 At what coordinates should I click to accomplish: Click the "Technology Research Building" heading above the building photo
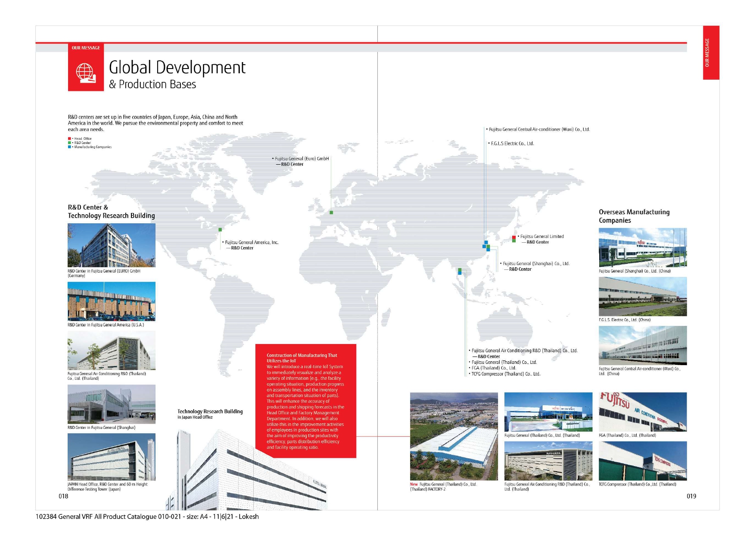(x=210, y=412)
